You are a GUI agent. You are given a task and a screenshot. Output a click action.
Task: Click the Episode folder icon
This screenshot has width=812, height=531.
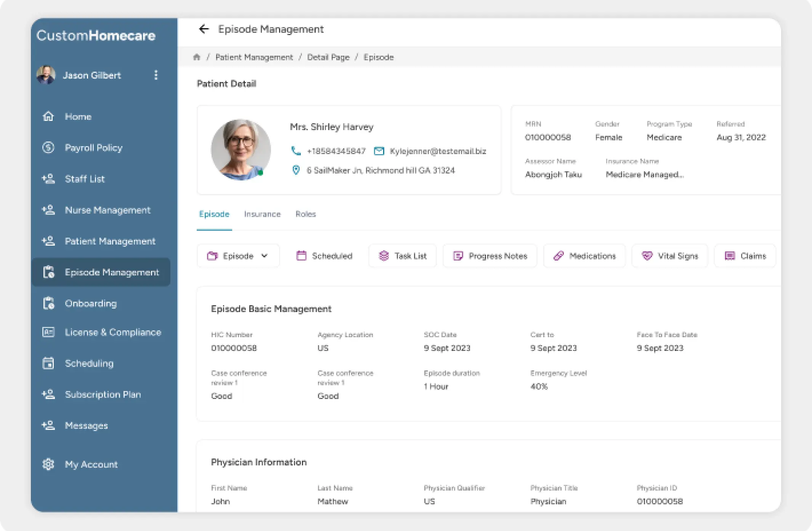pos(212,256)
